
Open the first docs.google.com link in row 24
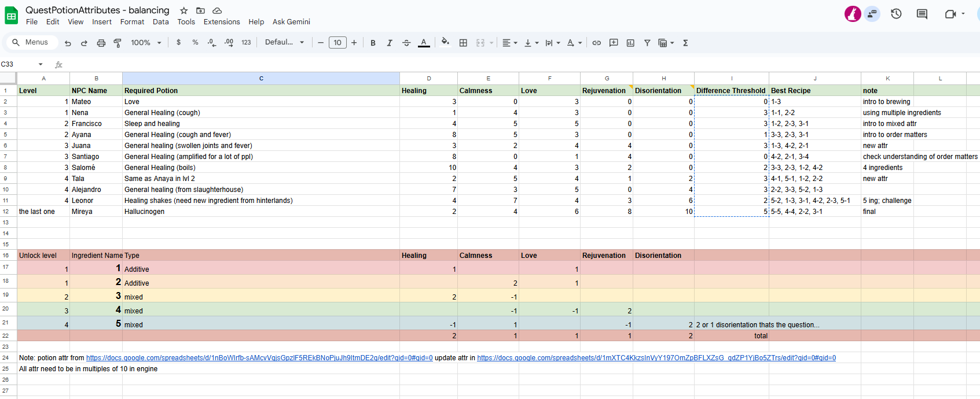[259, 358]
